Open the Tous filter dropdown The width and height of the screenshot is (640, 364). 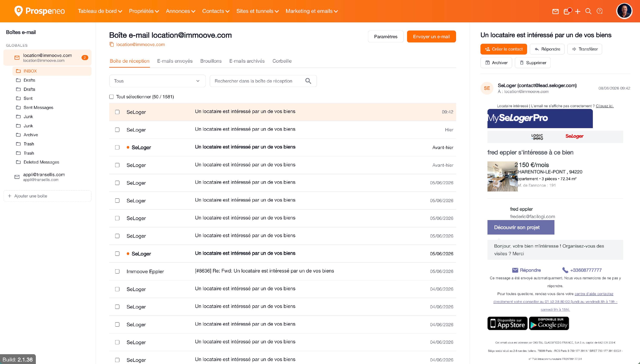[x=157, y=81]
